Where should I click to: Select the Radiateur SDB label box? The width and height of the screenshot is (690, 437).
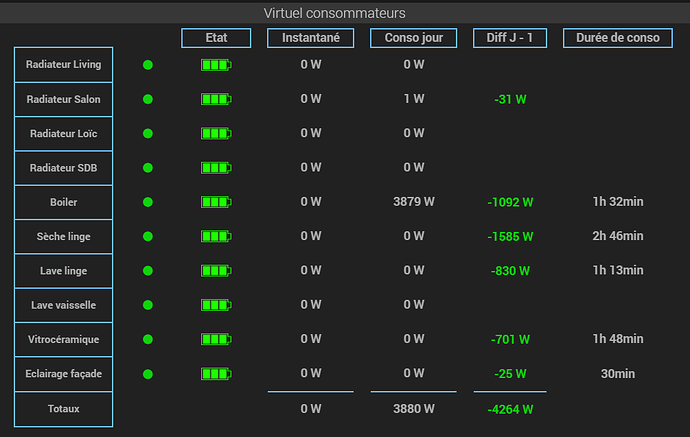click(63, 168)
